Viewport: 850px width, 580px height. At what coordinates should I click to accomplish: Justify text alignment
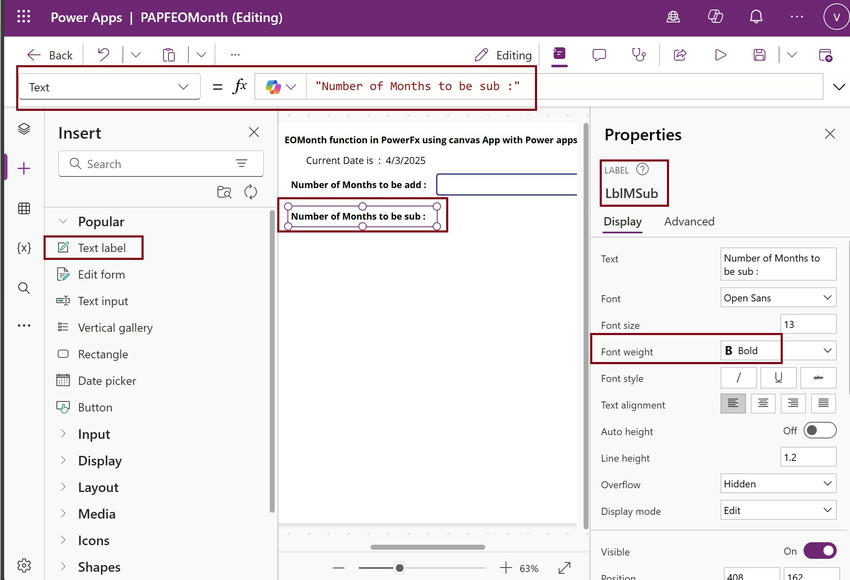(823, 403)
